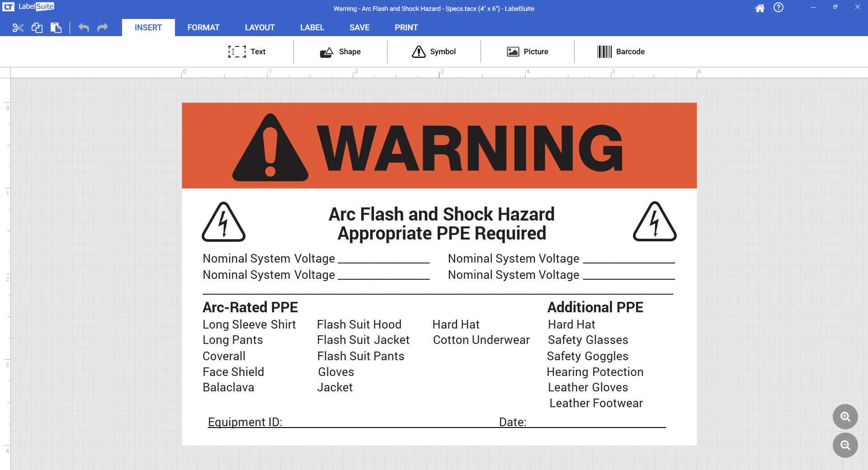The width and height of the screenshot is (868, 470).
Task: Select the 'Additional PPE' heading
Action: (x=595, y=307)
